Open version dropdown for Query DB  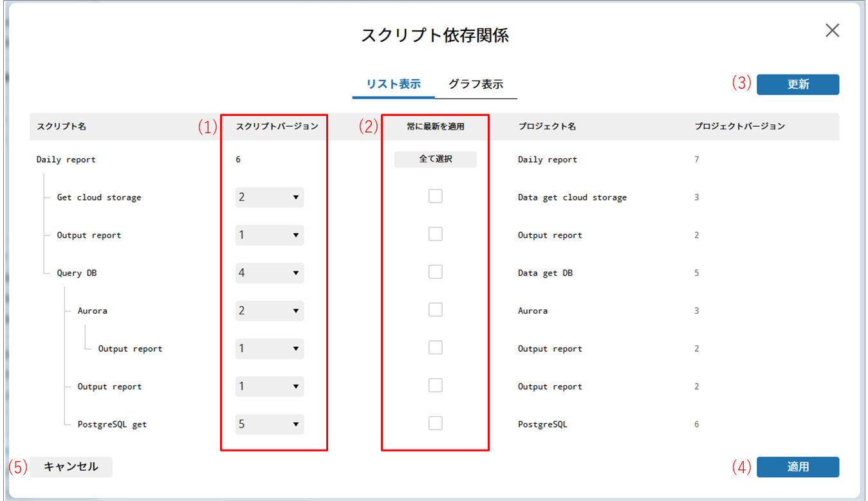tap(270, 273)
